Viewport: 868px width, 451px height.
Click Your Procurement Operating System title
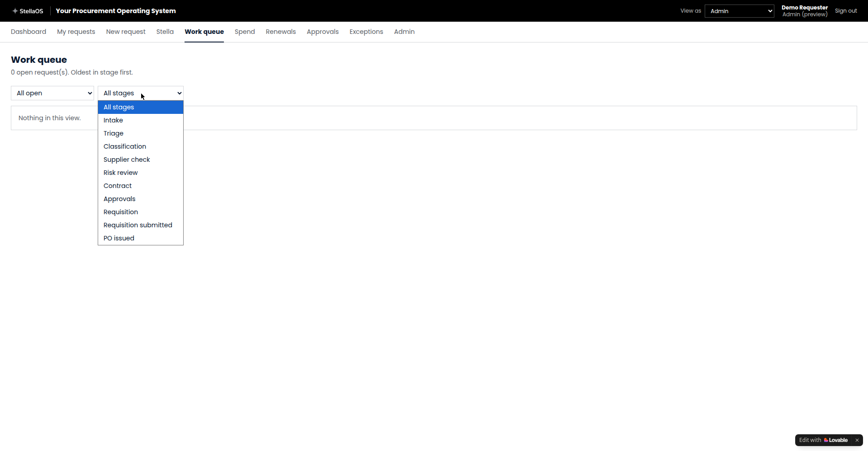pyautogui.click(x=116, y=11)
